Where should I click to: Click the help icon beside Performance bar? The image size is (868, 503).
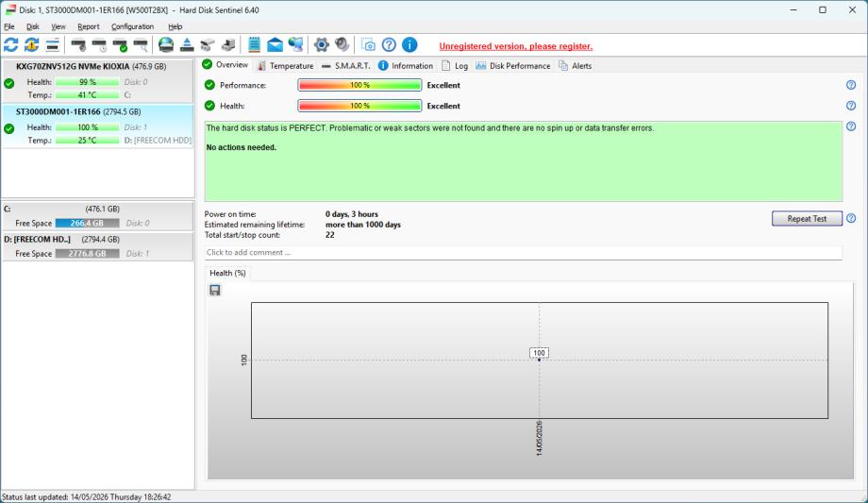tap(851, 85)
